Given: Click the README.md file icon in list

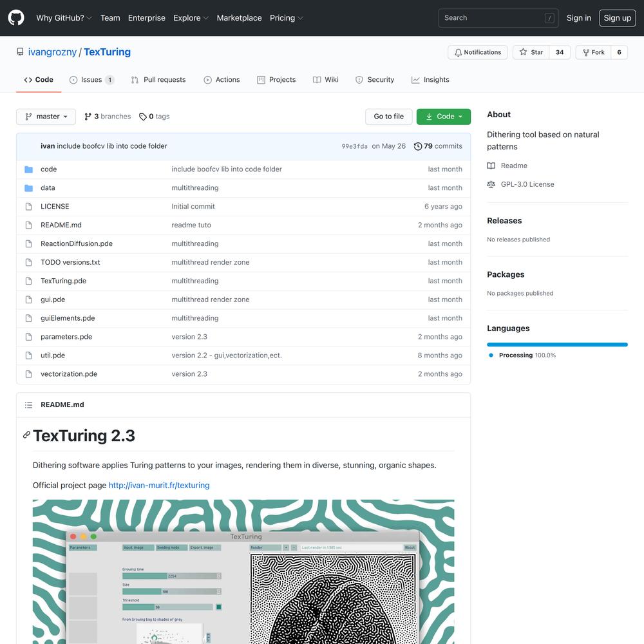Looking at the screenshot, I should pyautogui.click(x=28, y=225).
